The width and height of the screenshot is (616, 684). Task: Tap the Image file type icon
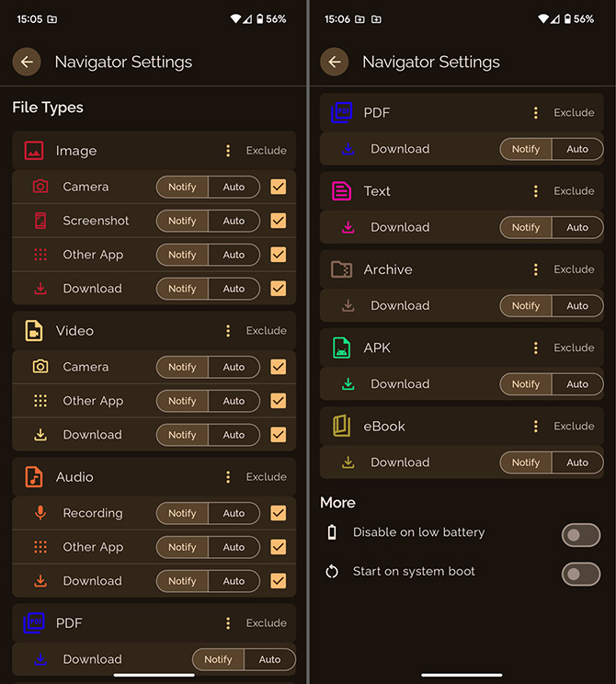(34, 151)
